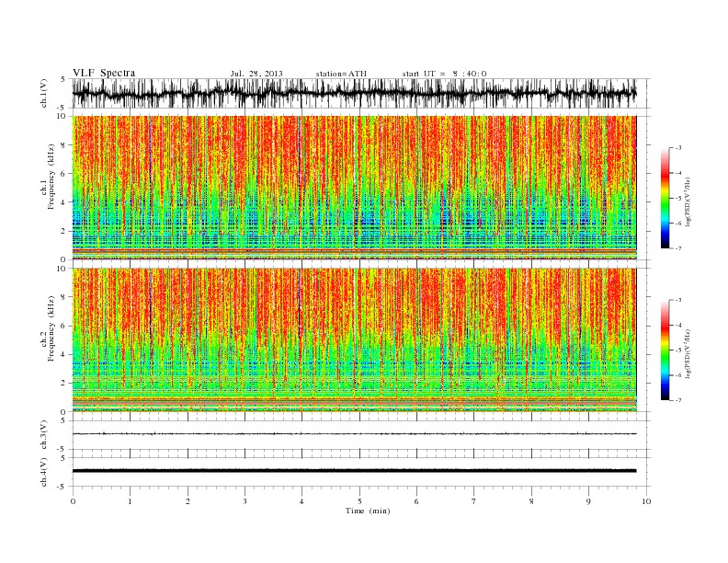Click the ch.2 spectrogram panel
This screenshot has width=728, height=563.
tap(355, 340)
